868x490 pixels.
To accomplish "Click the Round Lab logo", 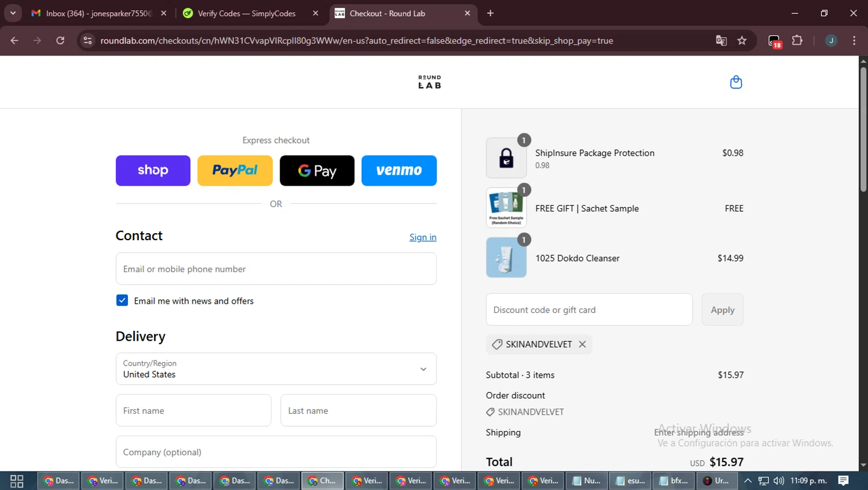I will click(429, 82).
